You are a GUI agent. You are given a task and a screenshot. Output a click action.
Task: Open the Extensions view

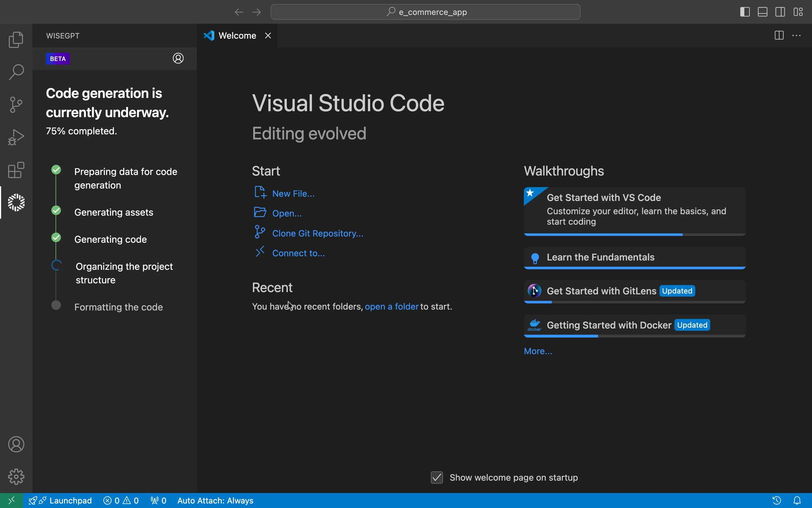pyautogui.click(x=16, y=170)
